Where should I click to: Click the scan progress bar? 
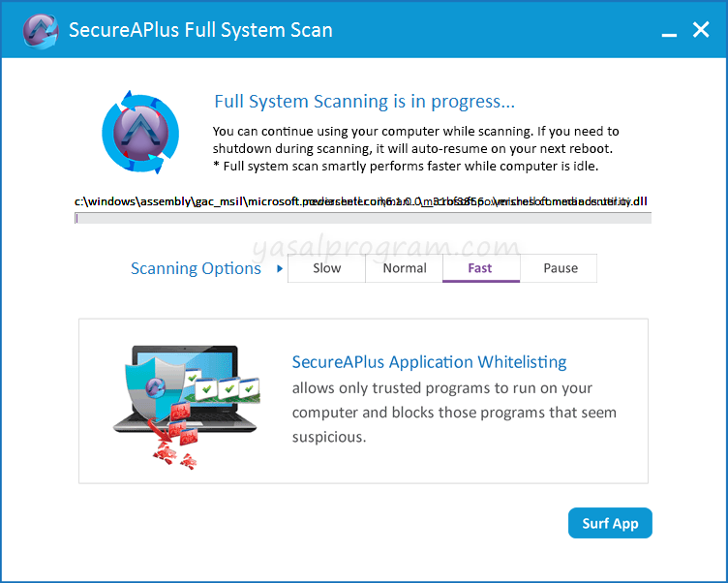point(362,219)
